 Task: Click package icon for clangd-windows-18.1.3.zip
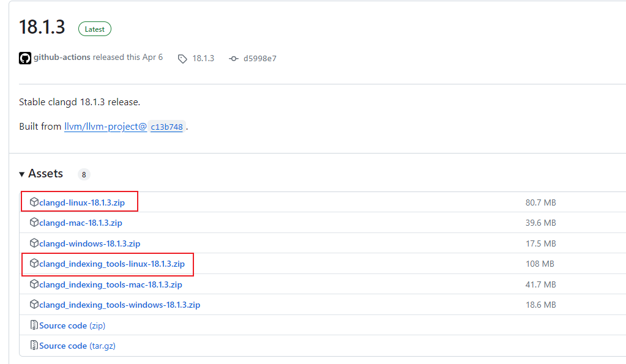[34, 243]
